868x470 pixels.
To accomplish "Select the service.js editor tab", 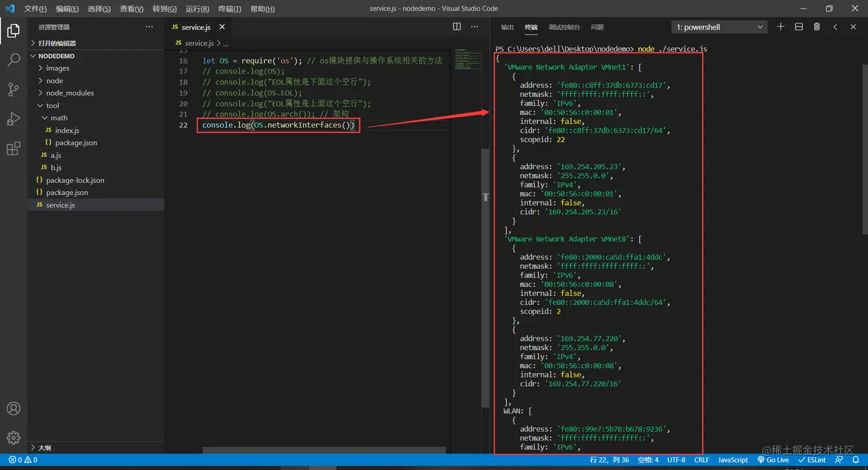I will (x=198, y=27).
